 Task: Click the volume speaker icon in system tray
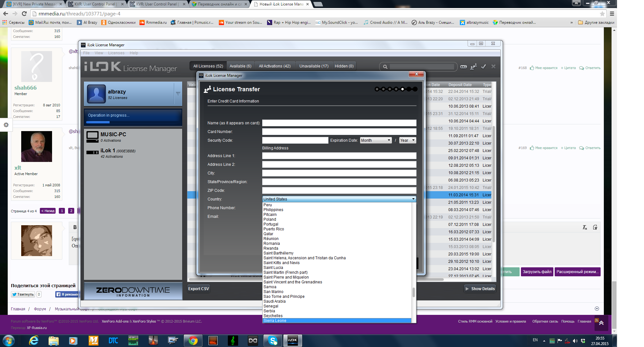pyautogui.click(x=575, y=341)
